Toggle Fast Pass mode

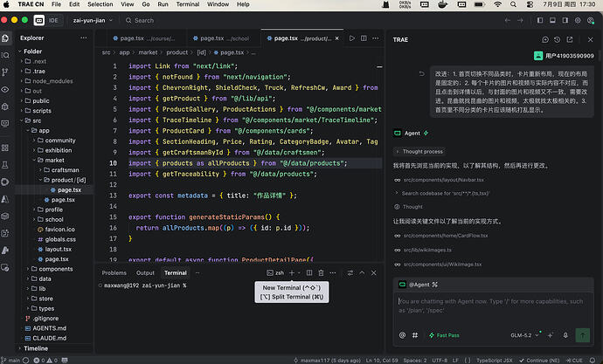click(444, 335)
